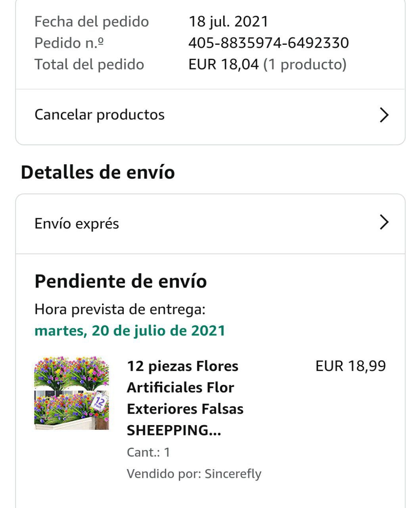Tap the Pendiente de envío status heading
Viewport: 420px width, 508px height.
click(121, 281)
